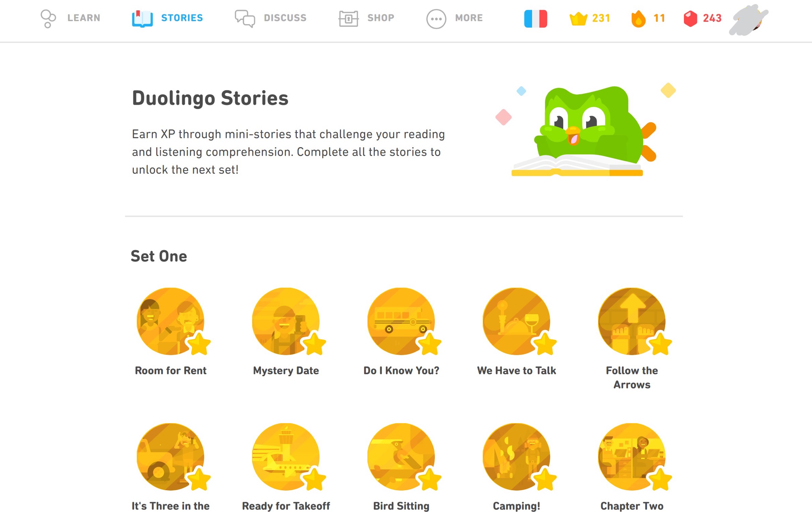
Task: Click the Camping! story title
Action: click(516, 506)
